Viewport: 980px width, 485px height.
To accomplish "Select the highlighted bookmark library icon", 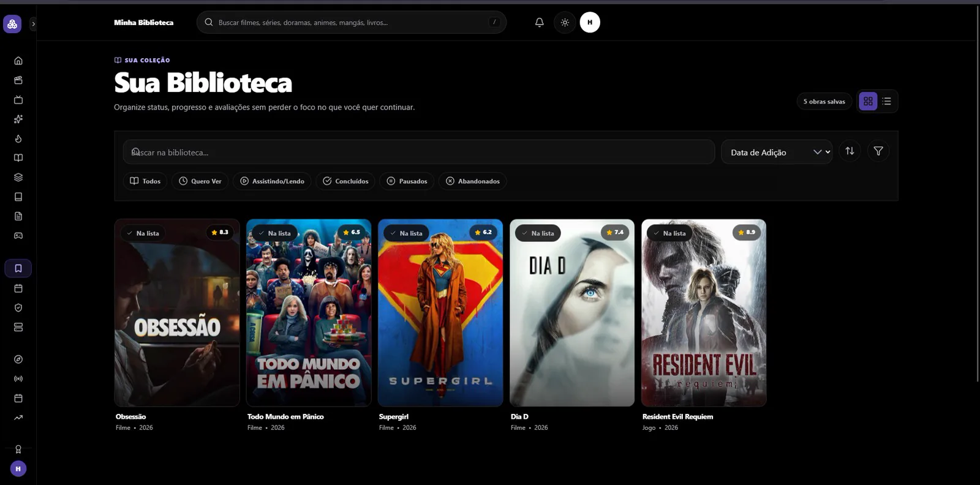I will coord(18,268).
